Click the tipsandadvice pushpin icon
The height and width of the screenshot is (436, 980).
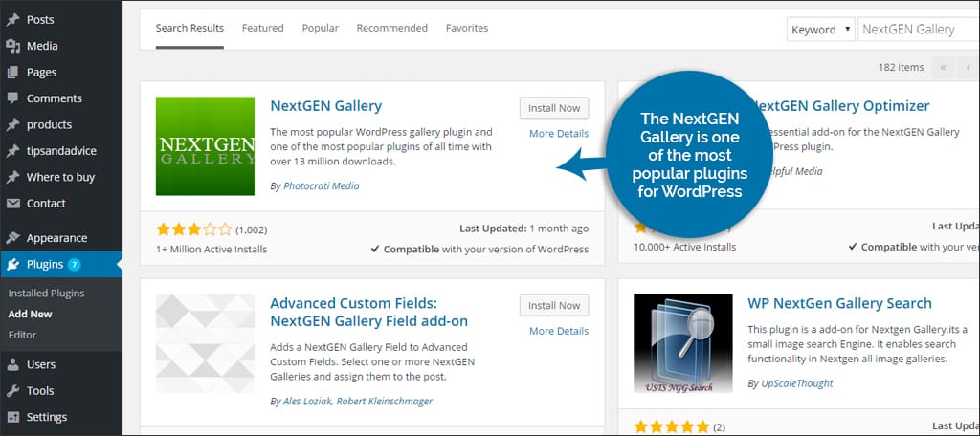(12, 150)
